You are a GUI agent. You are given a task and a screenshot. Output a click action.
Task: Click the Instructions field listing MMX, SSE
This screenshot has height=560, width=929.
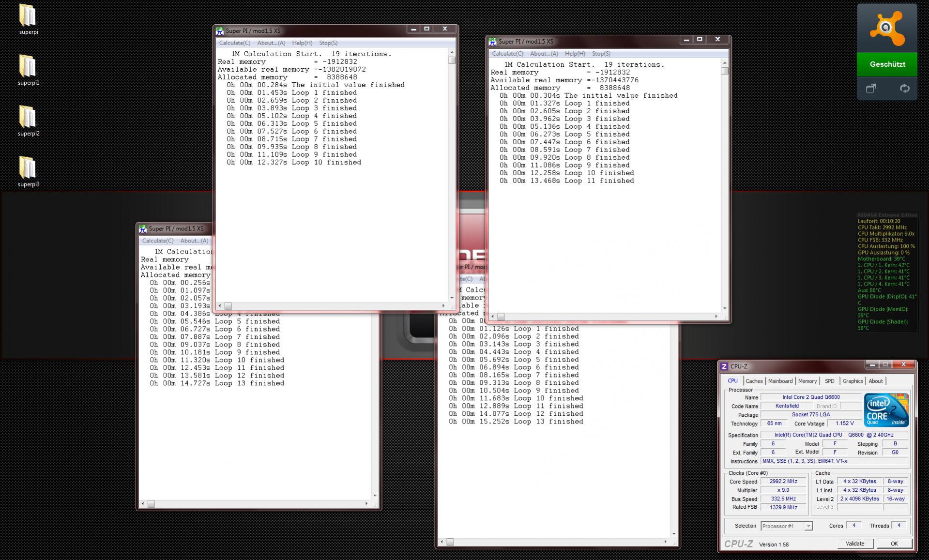click(x=834, y=461)
